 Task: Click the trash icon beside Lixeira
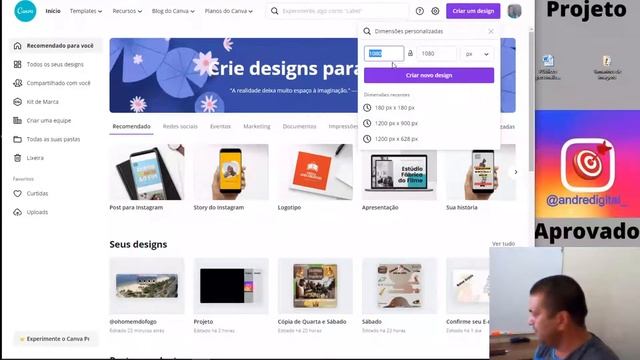pyautogui.click(x=18, y=158)
